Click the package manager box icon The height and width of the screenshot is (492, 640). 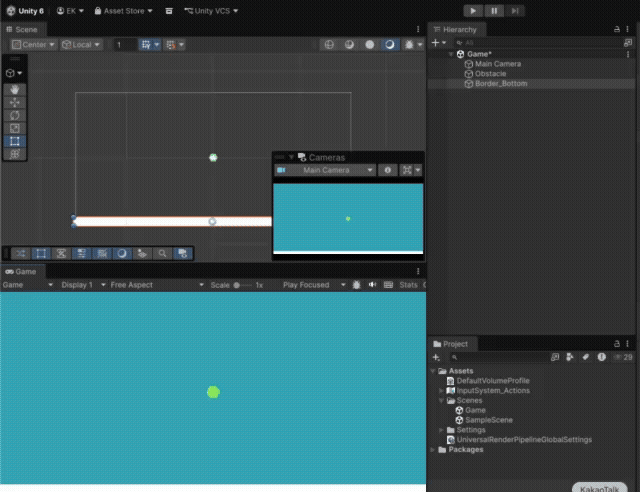point(169,11)
